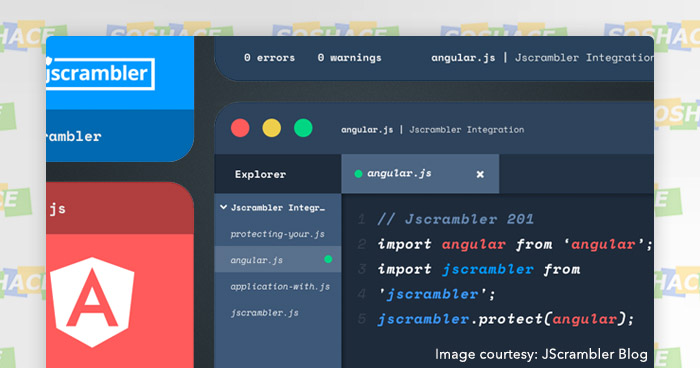Image resolution: width=700 pixels, height=368 pixels.
Task: Click the jscrambler.protect(angular); line
Action: [505, 319]
